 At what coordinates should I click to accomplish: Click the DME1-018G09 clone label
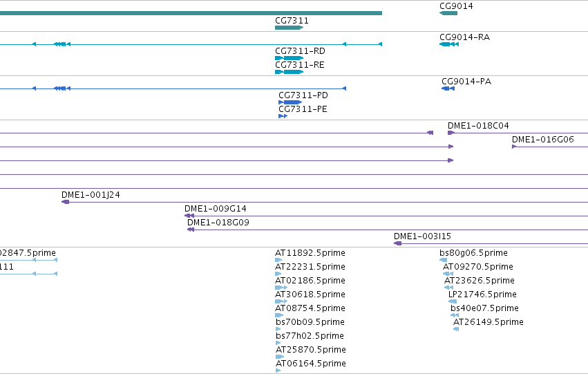click(218, 223)
